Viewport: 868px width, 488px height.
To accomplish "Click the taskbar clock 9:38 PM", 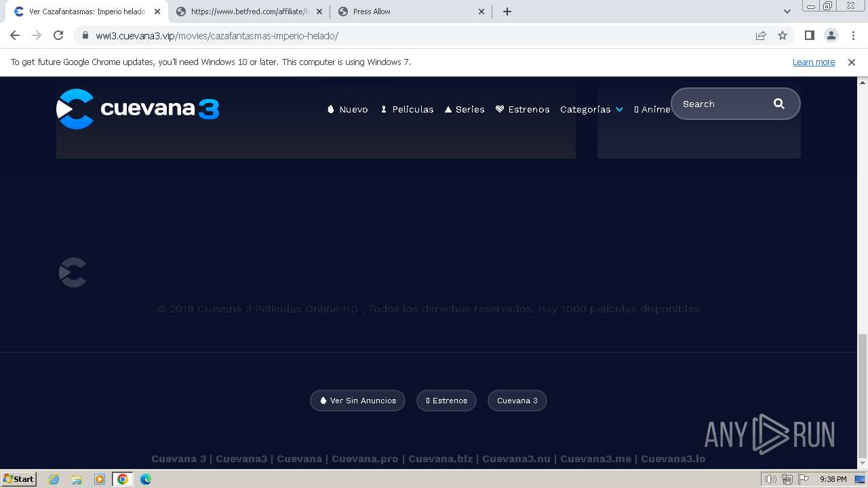I will click(x=833, y=479).
